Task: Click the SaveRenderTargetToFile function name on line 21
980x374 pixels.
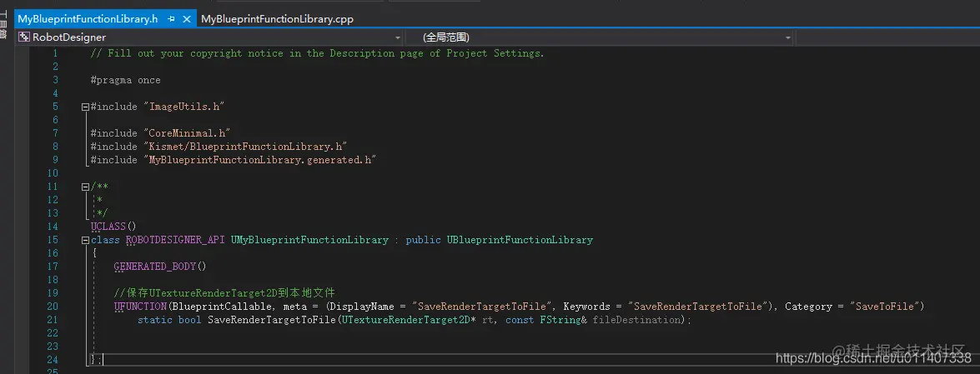Action: 272,320
